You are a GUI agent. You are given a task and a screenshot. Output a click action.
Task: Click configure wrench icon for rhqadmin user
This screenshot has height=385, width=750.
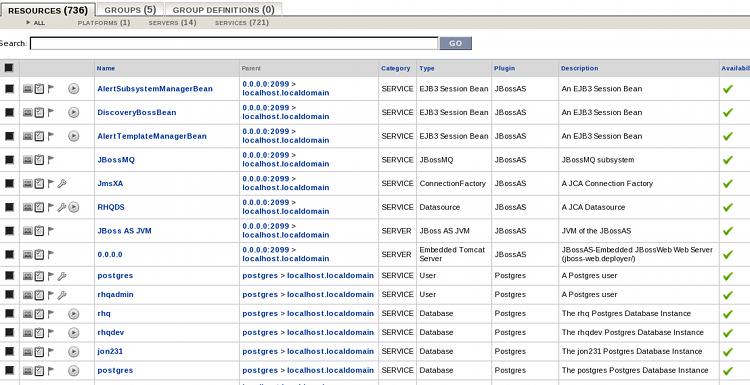tap(62, 295)
